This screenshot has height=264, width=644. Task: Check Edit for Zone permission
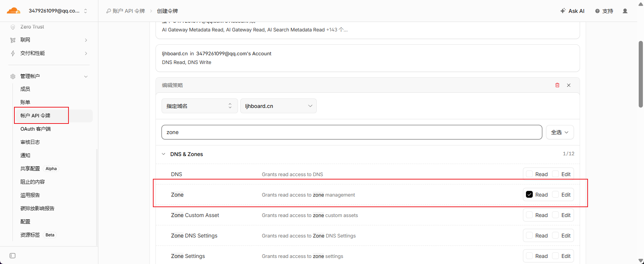[555, 195]
